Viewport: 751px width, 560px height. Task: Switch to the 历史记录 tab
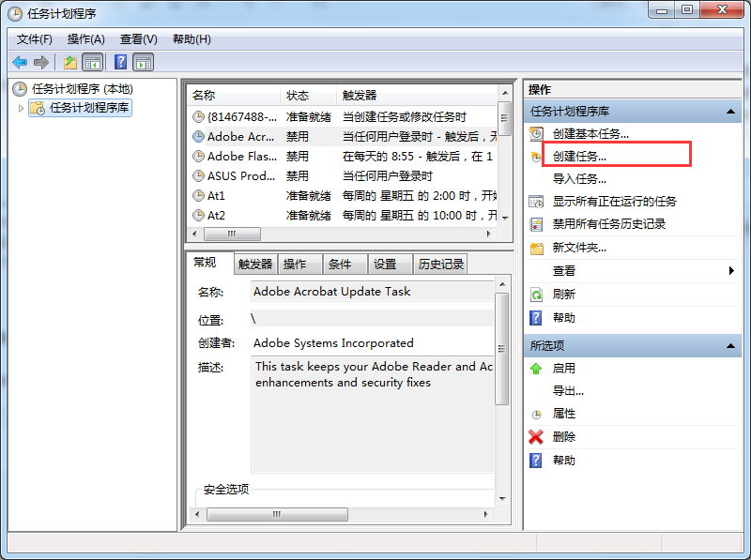pos(440,265)
